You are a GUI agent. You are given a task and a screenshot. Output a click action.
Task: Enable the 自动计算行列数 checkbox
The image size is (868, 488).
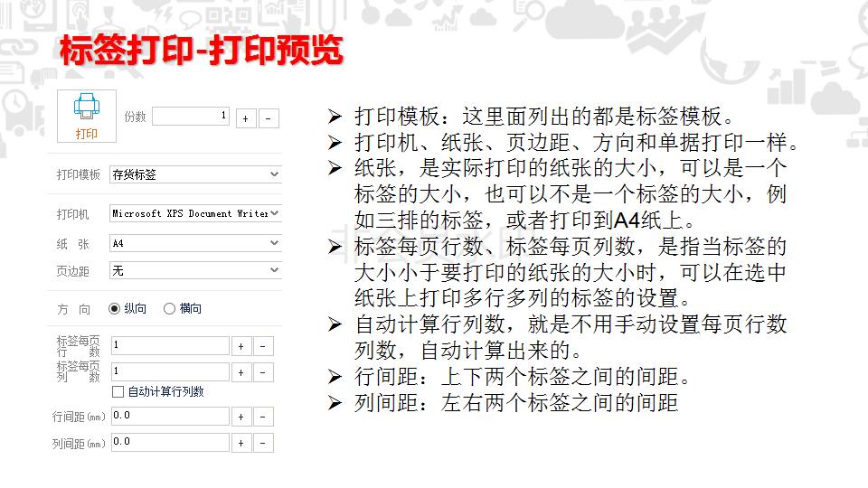pos(118,391)
